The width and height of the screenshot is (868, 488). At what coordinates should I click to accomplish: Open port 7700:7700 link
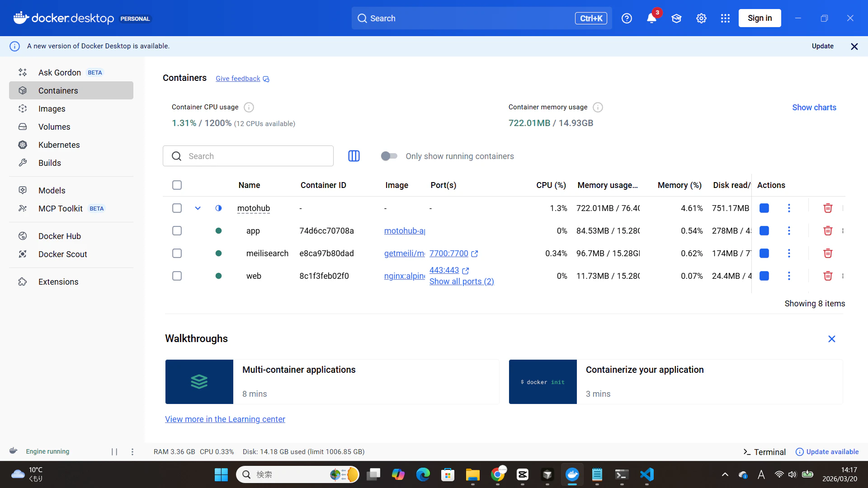coord(453,253)
